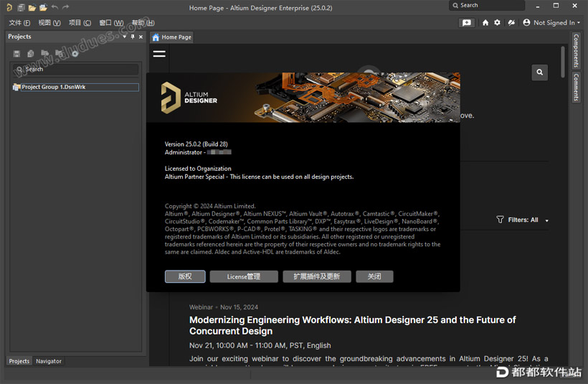Click Version 25.0.2 (Build 28) text

click(196, 144)
